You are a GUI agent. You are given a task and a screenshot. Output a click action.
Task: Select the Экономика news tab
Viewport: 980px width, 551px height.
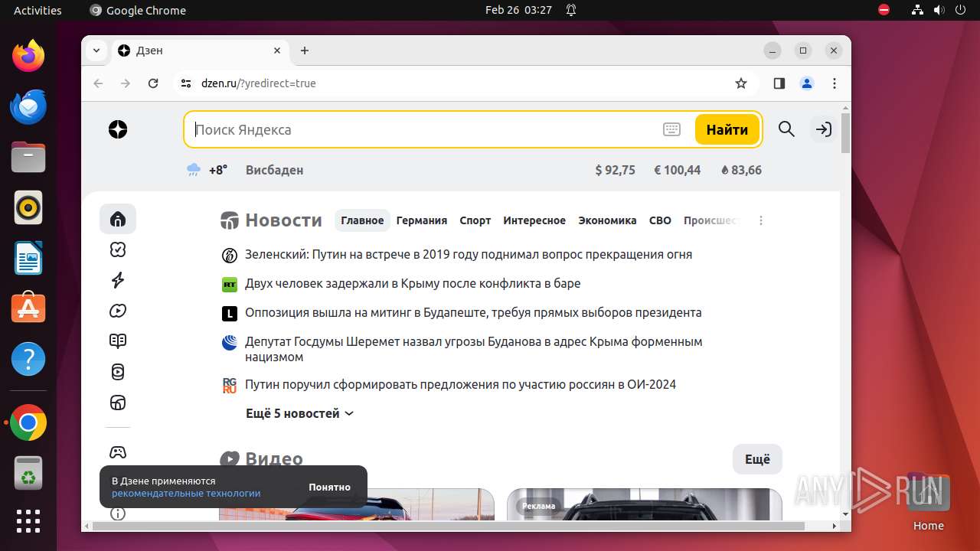tap(607, 220)
